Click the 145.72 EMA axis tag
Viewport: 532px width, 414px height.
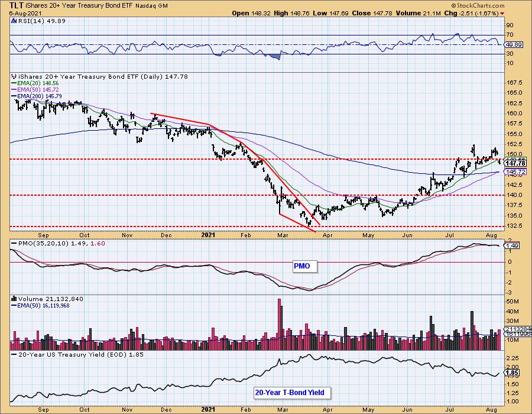coord(515,172)
